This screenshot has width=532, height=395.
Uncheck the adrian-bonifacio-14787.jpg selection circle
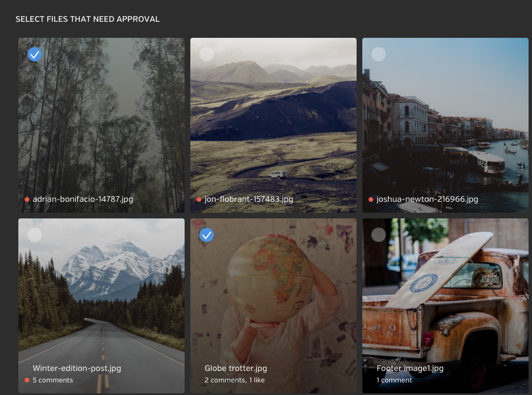(x=34, y=54)
